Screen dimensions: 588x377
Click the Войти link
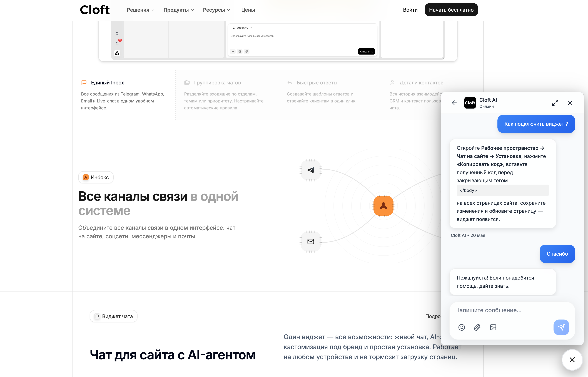tap(410, 10)
